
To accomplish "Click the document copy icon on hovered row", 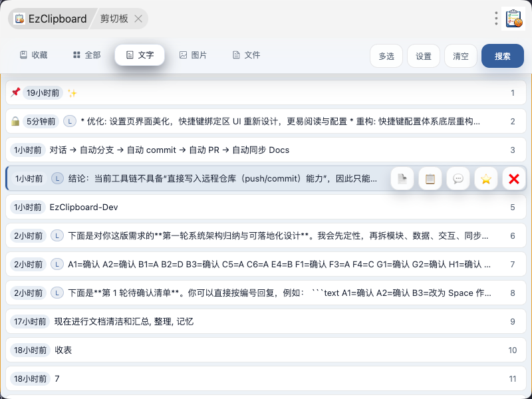I will [x=402, y=178].
